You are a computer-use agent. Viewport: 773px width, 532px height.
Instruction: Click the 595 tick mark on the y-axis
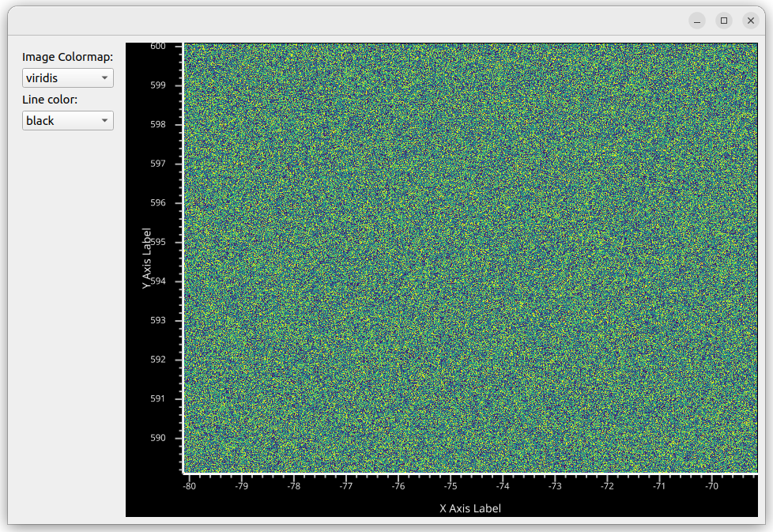point(179,241)
